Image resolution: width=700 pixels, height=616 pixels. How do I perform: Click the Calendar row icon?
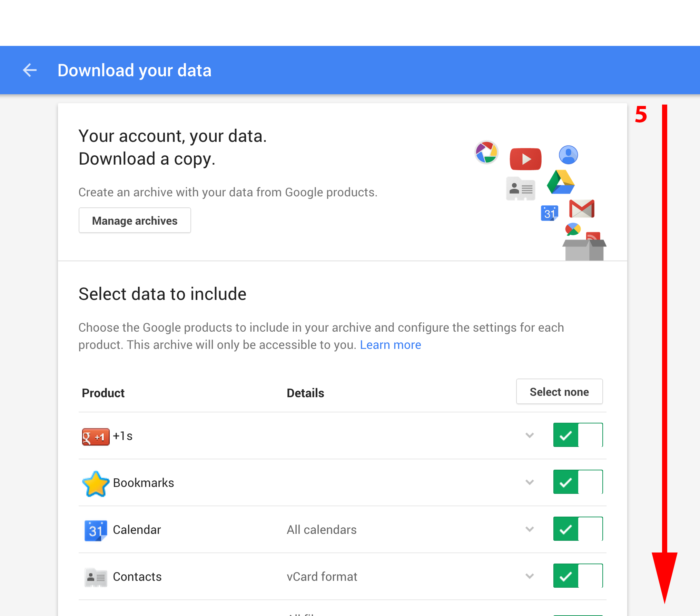(x=96, y=530)
